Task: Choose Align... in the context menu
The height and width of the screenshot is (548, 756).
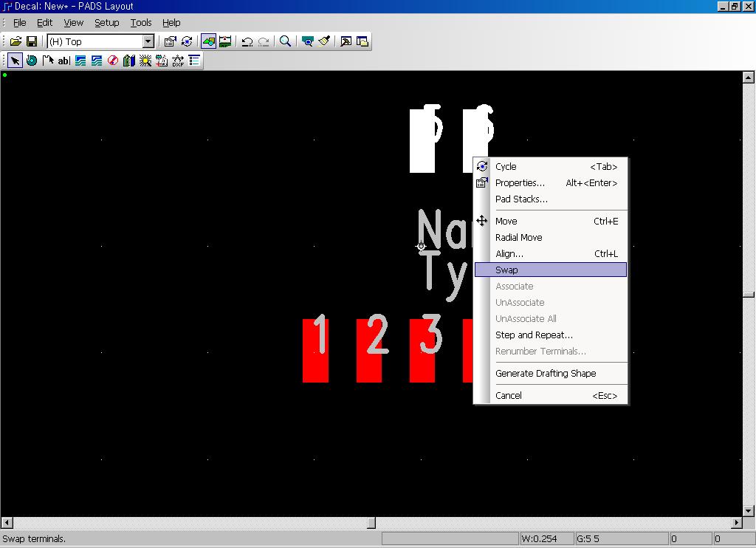Action: point(551,254)
